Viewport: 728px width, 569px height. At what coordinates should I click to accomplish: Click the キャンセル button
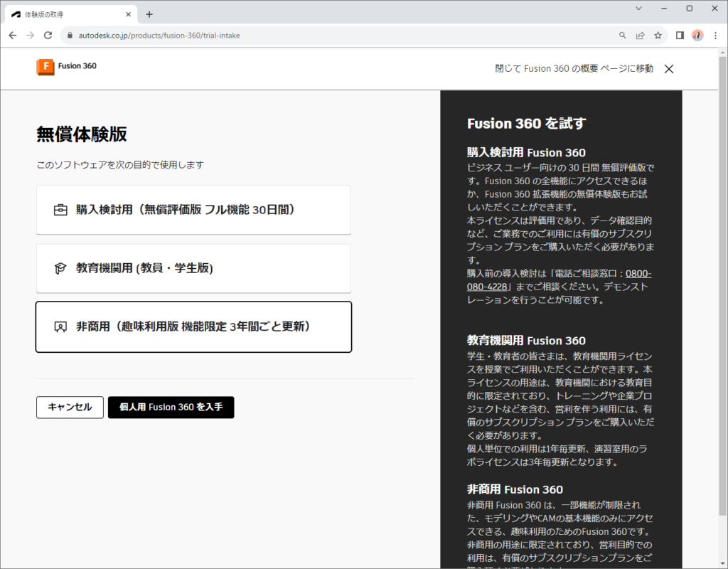(70, 408)
